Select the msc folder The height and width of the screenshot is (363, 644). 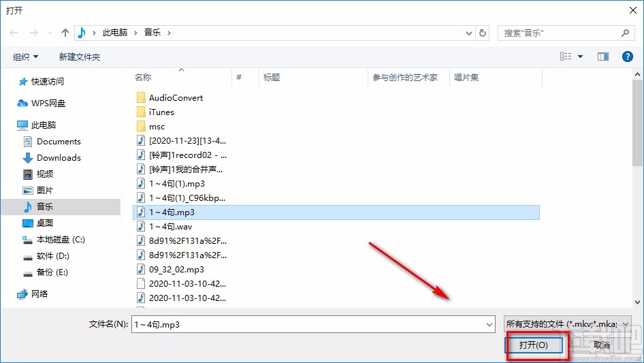[x=157, y=127]
